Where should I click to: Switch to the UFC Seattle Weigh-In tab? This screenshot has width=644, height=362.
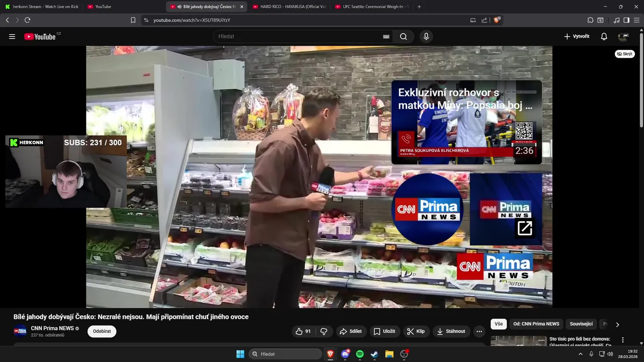coord(371,7)
